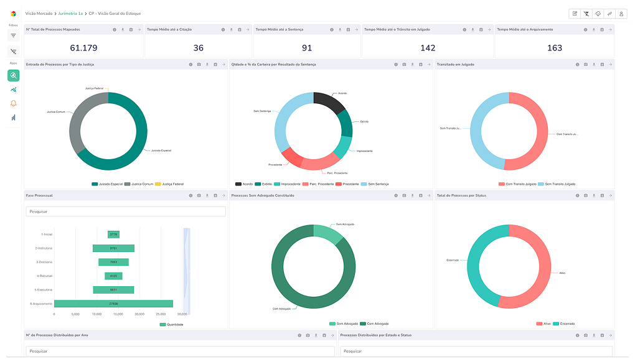Open arrow on Transitado em Julgado panel
Viewport: 635px width, 364px height.
coord(610,64)
